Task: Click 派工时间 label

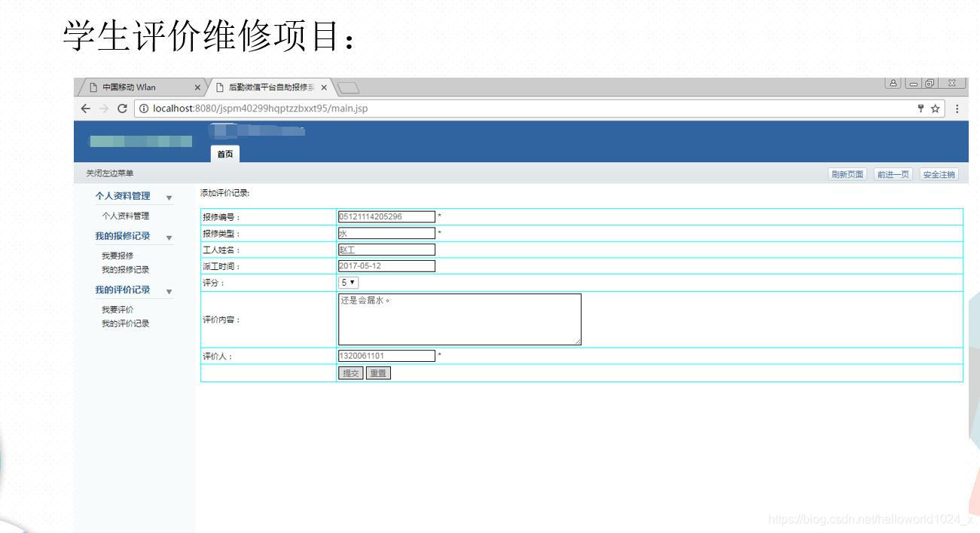Action: (221, 267)
